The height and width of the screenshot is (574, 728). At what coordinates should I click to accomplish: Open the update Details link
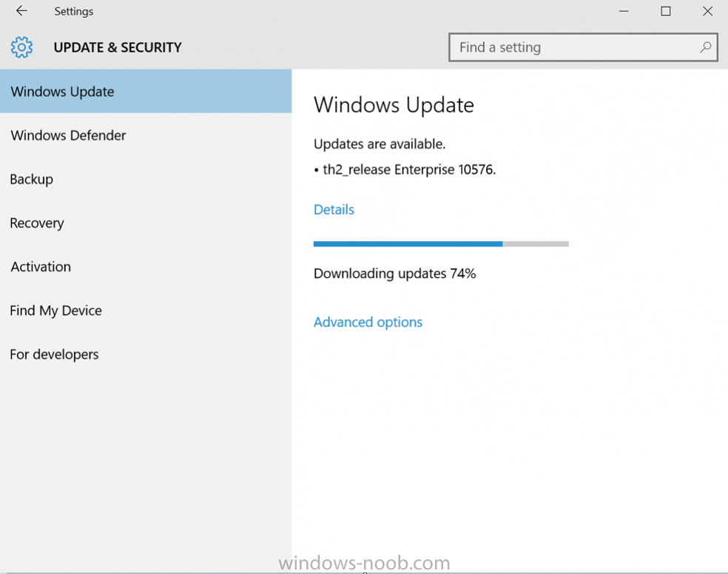coord(334,209)
